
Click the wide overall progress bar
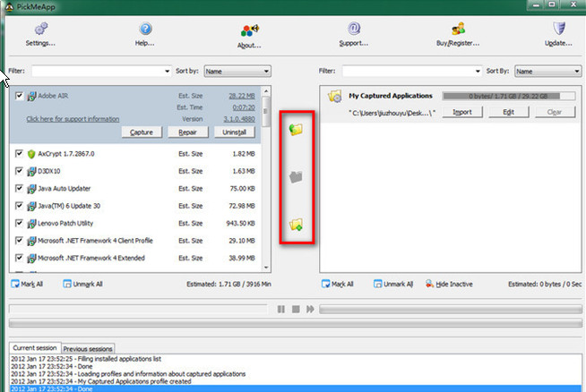[296, 324]
